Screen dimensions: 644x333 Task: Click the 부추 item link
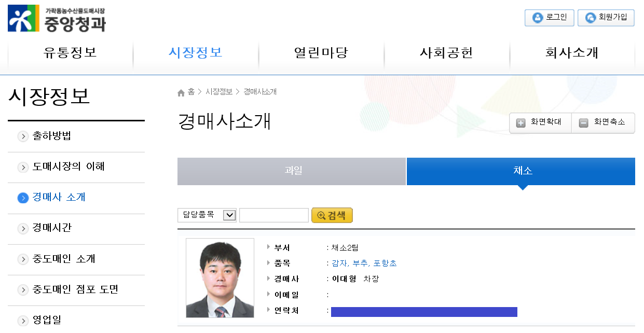pyautogui.click(x=360, y=263)
